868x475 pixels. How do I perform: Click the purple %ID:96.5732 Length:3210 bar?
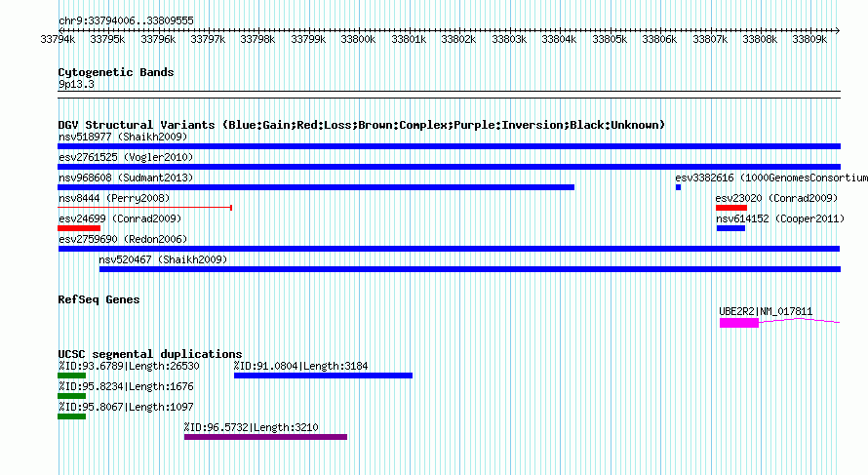click(x=265, y=437)
